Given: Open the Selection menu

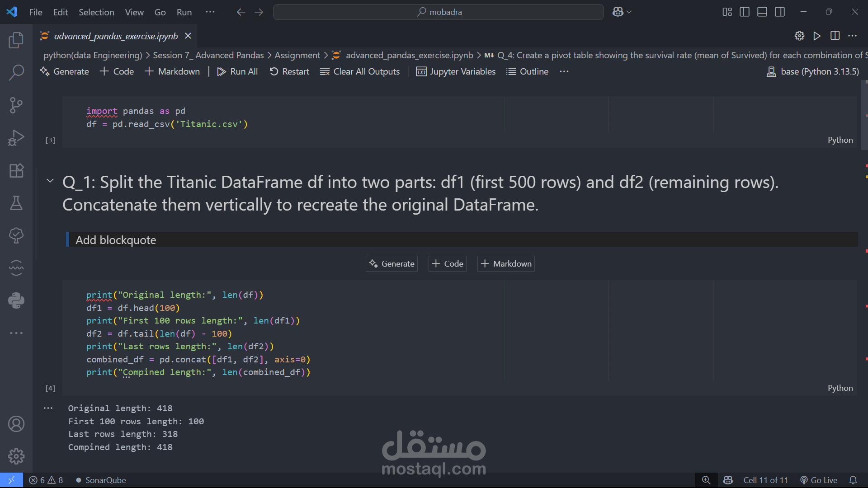Looking at the screenshot, I should coord(96,12).
